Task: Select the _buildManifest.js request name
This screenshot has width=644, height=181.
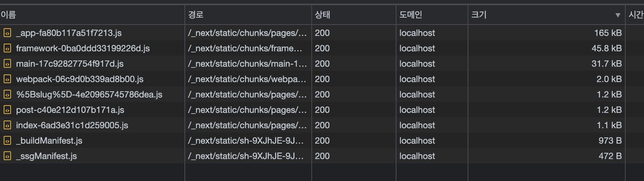Action: point(49,141)
